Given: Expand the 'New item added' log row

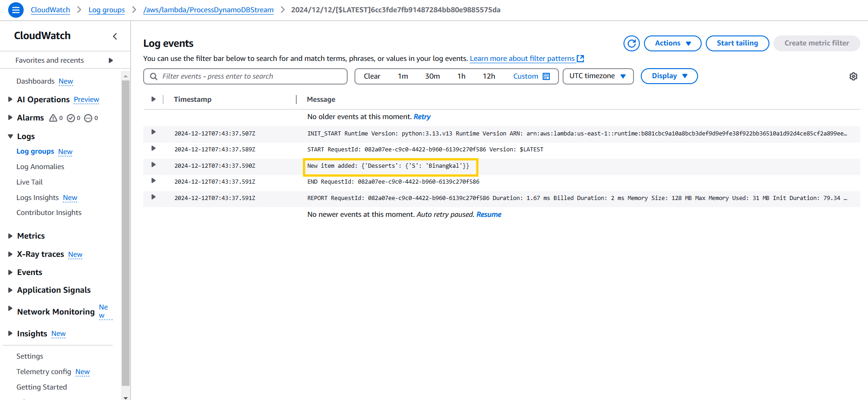Looking at the screenshot, I should 154,165.
